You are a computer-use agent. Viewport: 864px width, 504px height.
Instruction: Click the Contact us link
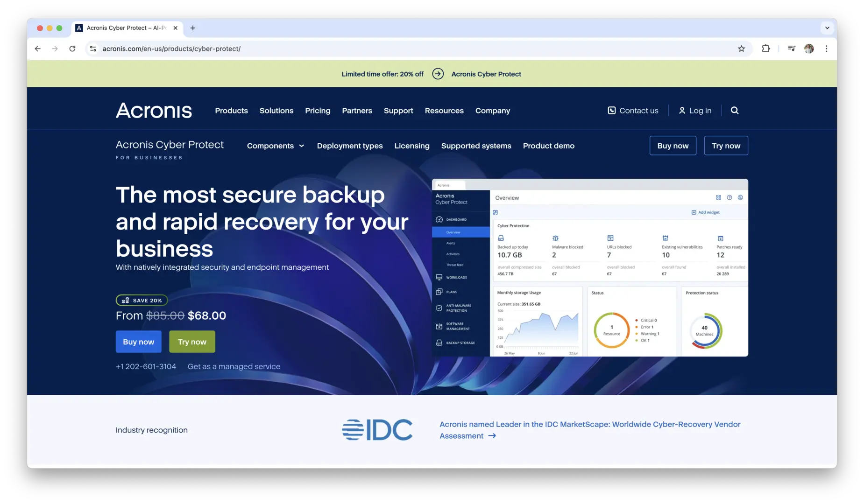click(x=633, y=111)
